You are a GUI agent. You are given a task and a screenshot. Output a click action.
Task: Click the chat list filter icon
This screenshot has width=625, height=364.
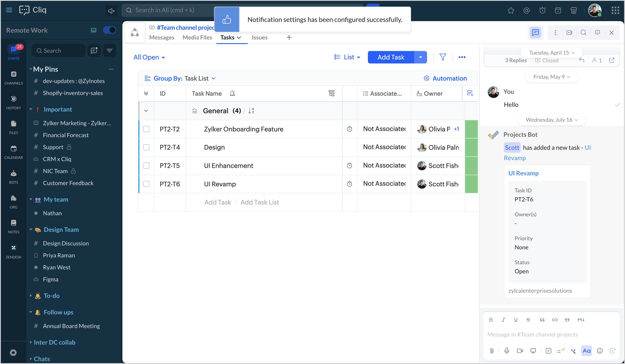pos(109,51)
